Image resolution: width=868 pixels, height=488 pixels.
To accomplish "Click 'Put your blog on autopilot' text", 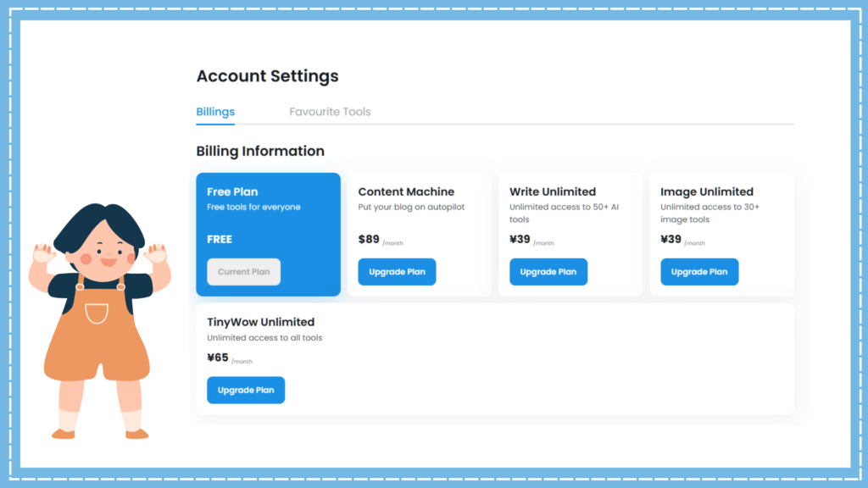I will [411, 207].
